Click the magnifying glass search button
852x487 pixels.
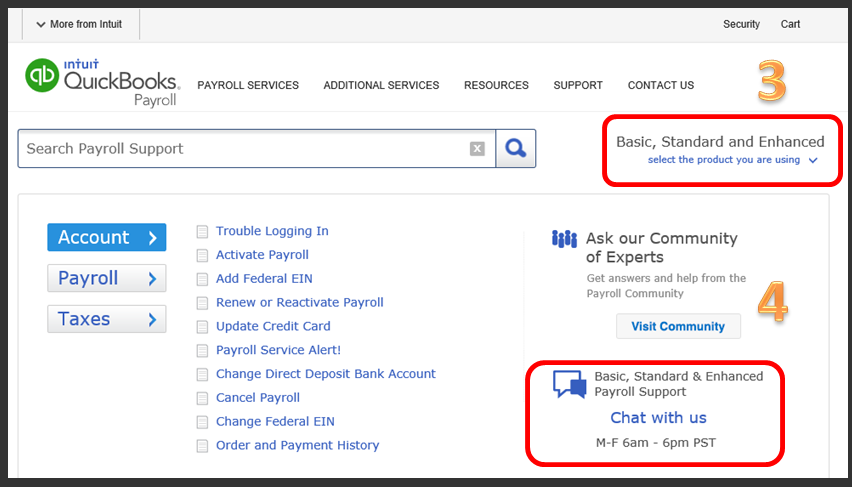point(516,149)
